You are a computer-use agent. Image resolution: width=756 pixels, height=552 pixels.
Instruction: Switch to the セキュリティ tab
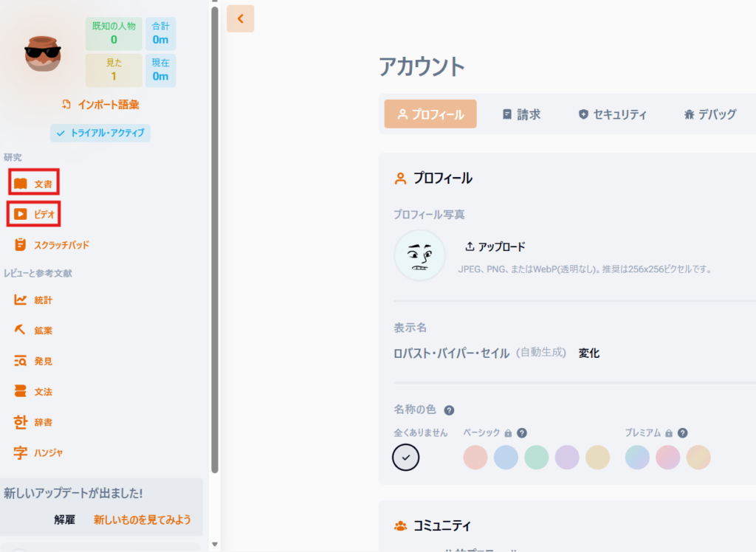coord(613,114)
